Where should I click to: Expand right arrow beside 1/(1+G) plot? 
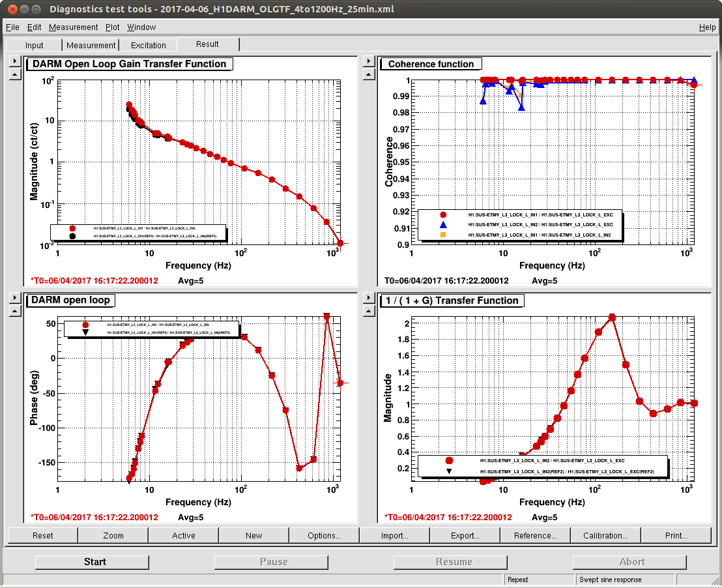(369, 298)
